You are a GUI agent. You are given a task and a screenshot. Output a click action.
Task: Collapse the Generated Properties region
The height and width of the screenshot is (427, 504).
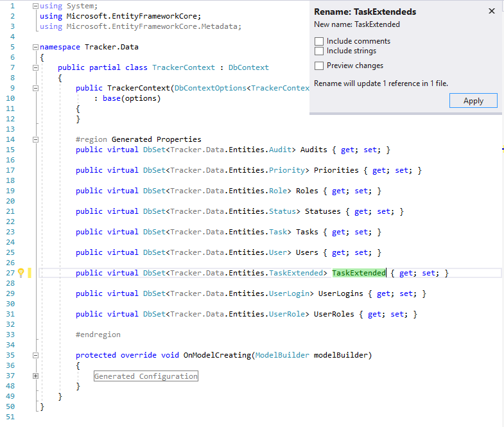36,139
